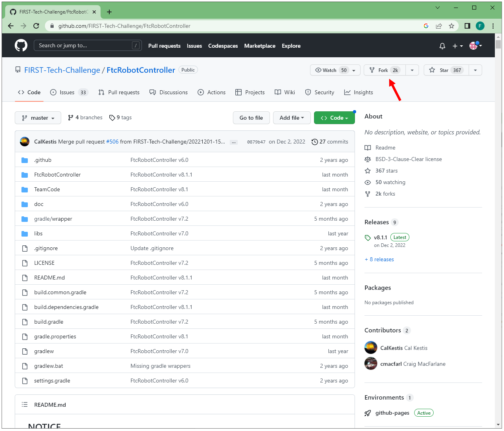The image size is (504, 431).
Task: Open a new browser tab
Action: click(x=109, y=12)
